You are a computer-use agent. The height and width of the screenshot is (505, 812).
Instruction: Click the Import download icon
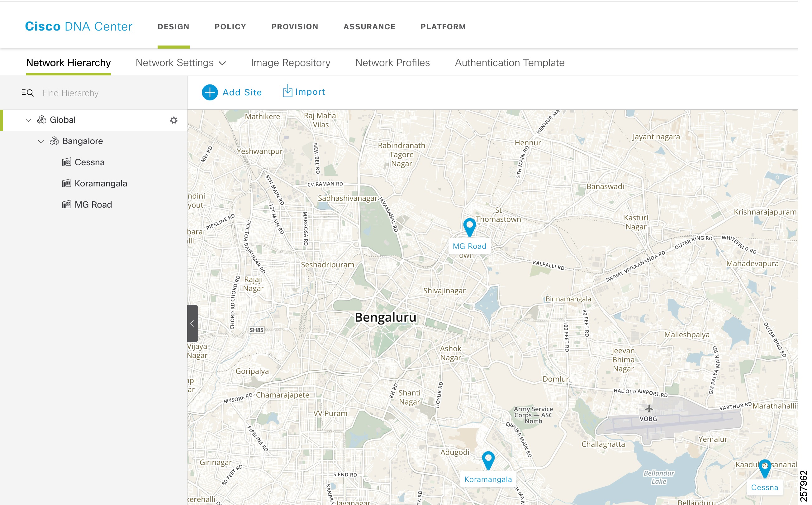(287, 91)
